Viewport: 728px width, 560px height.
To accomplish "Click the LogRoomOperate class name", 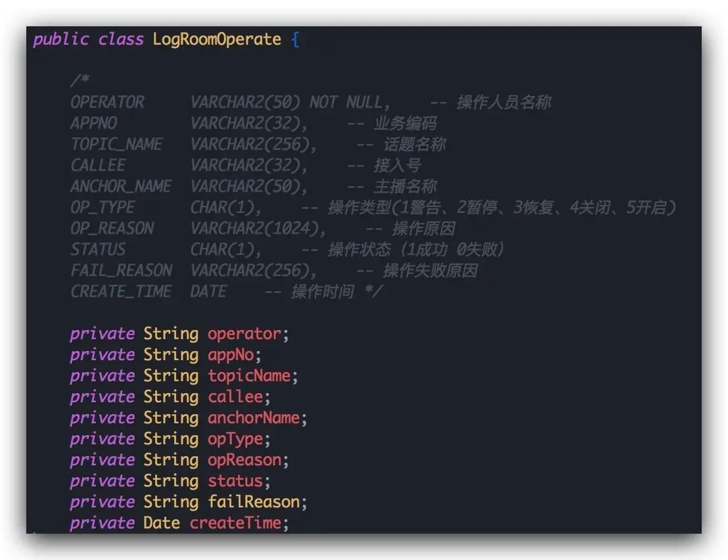I will (x=217, y=39).
